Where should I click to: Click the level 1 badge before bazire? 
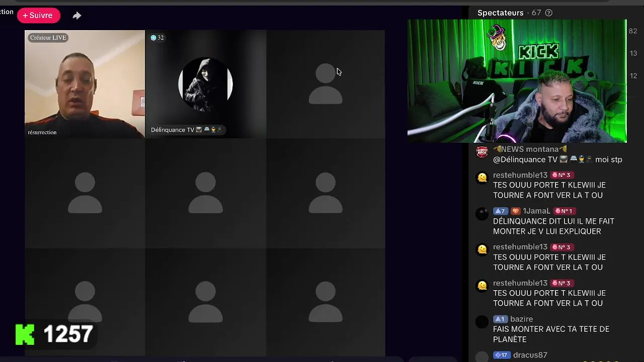pyautogui.click(x=500, y=319)
